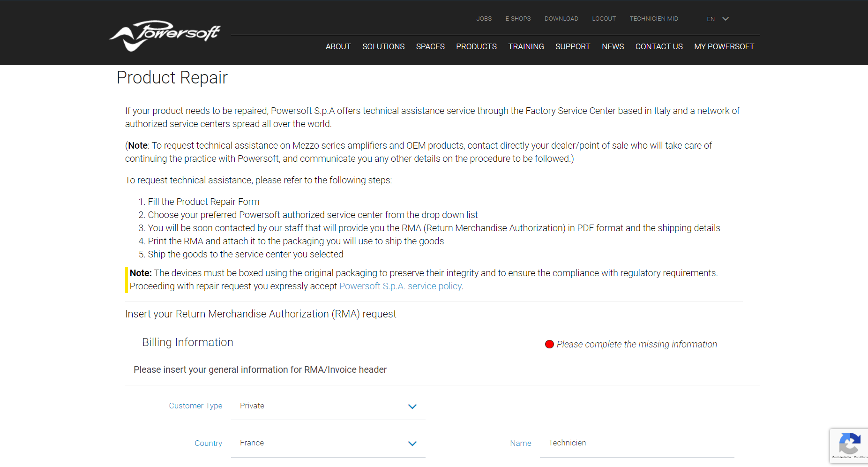The height and width of the screenshot is (467, 868).
Task: Click the Billing Information heading
Action: (187, 342)
